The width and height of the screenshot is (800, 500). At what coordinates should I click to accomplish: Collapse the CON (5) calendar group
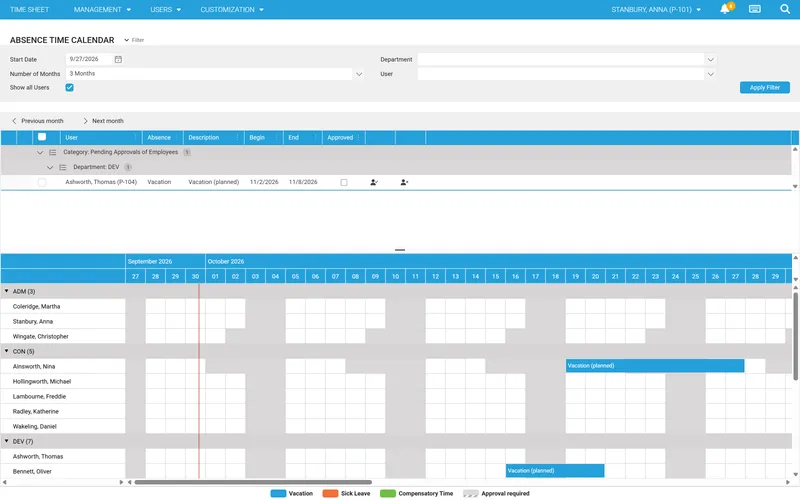[7, 351]
